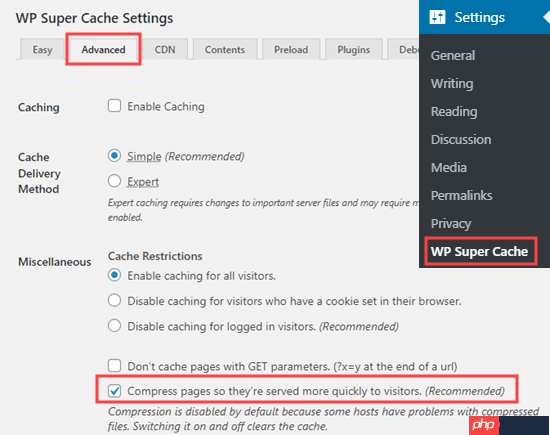The height and width of the screenshot is (435, 550).
Task: Switch to the Easy tab
Action: (x=42, y=49)
